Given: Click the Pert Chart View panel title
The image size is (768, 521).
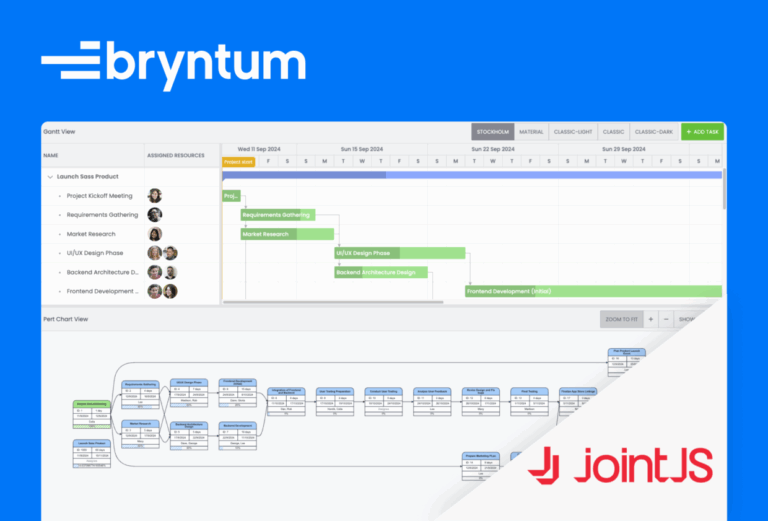Looking at the screenshot, I should (x=66, y=319).
